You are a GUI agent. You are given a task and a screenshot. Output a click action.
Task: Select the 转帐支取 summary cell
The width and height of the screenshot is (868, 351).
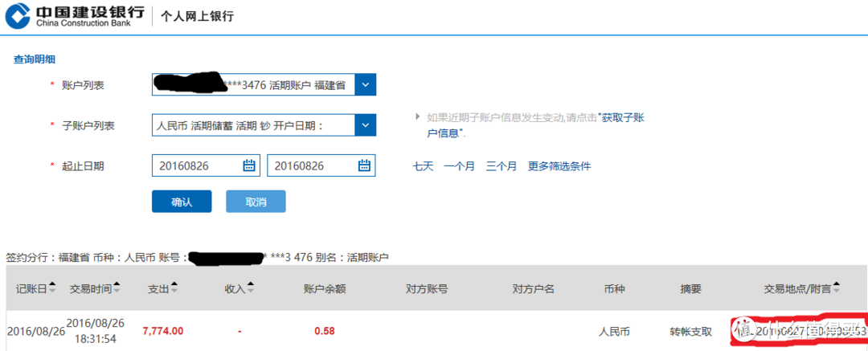coord(691,333)
